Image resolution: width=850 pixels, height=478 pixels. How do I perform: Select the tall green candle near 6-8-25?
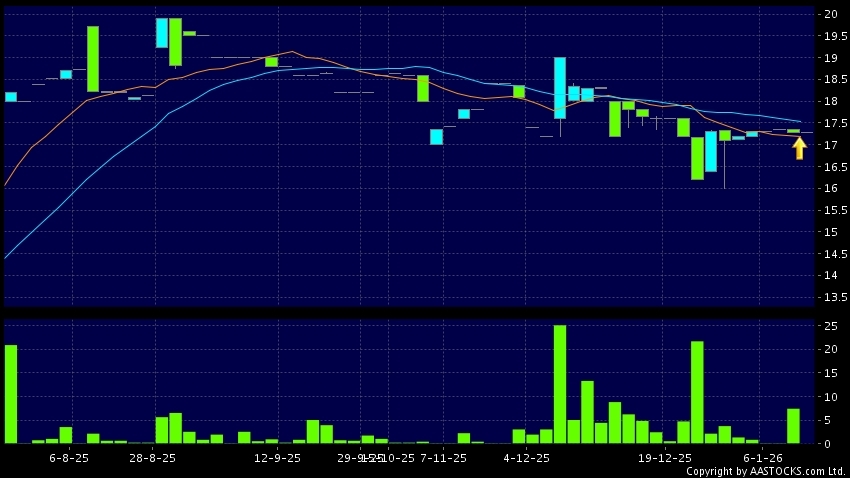coord(93,59)
